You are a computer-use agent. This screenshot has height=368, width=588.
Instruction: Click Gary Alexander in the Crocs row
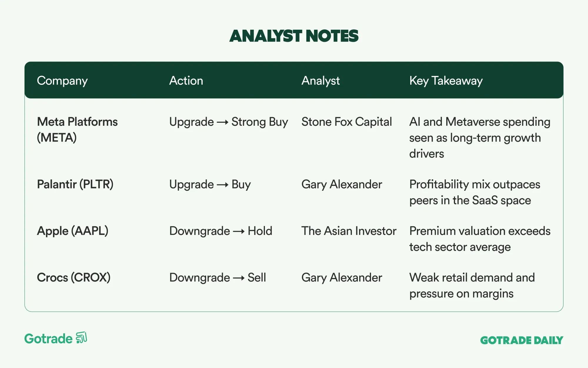point(342,277)
